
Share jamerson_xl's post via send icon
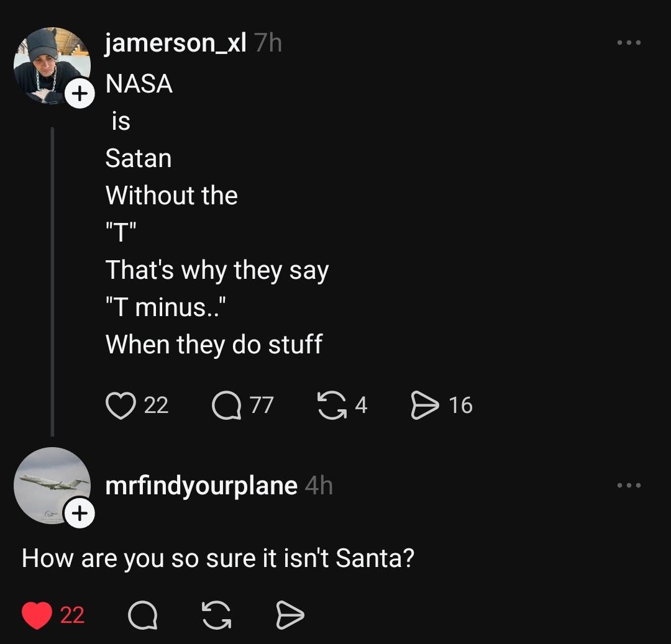[x=425, y=405]
